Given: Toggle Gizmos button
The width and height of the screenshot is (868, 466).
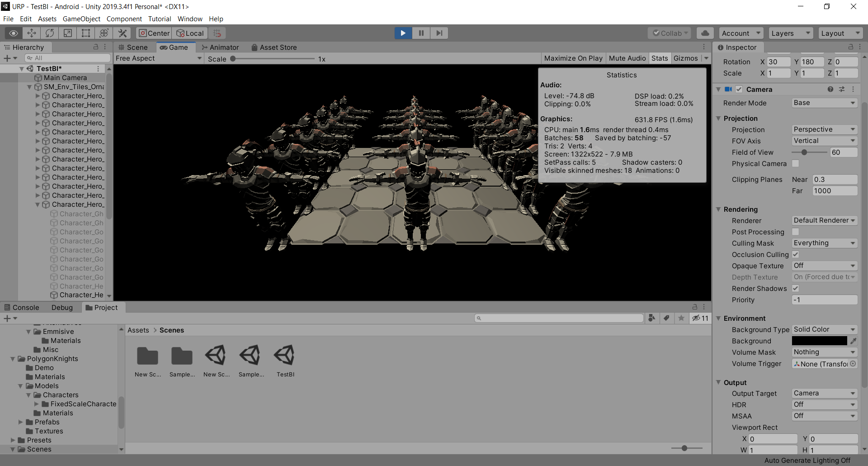Looking at the screenshot, I should pyautogui.click(x=686, y=58).
